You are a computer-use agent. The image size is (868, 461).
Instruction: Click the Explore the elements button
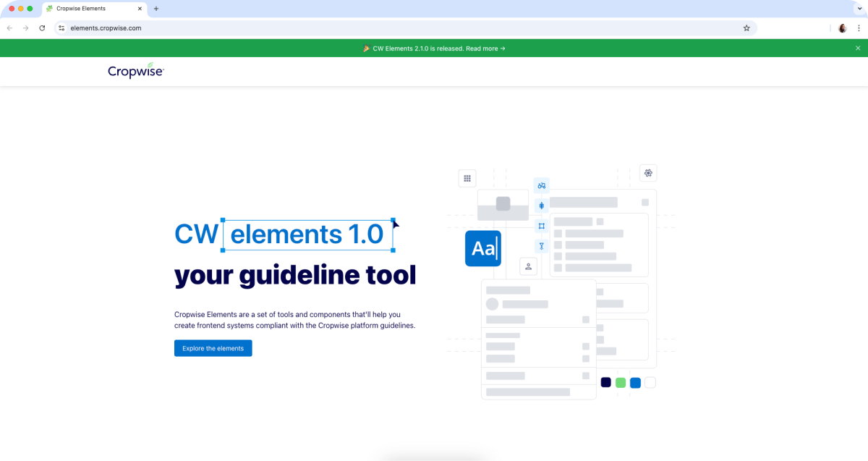213,348
